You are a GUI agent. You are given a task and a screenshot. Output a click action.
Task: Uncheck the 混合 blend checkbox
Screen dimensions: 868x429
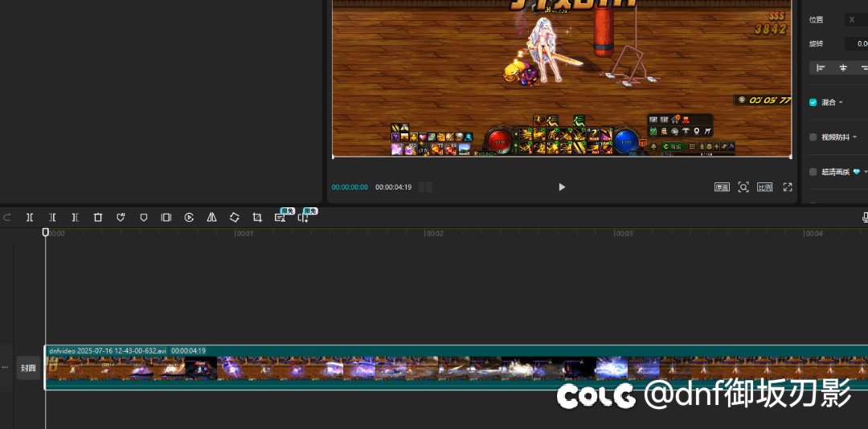click(x=813, y=102)
